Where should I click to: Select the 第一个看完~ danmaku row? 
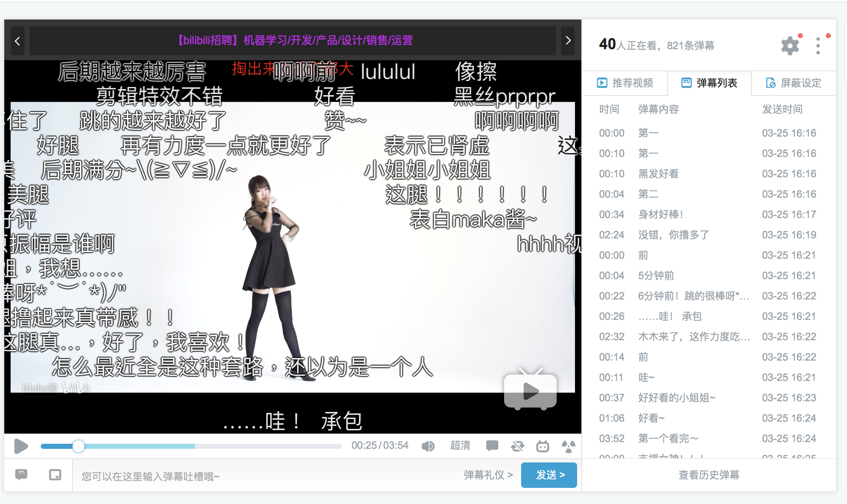click(x=709, y=438)
